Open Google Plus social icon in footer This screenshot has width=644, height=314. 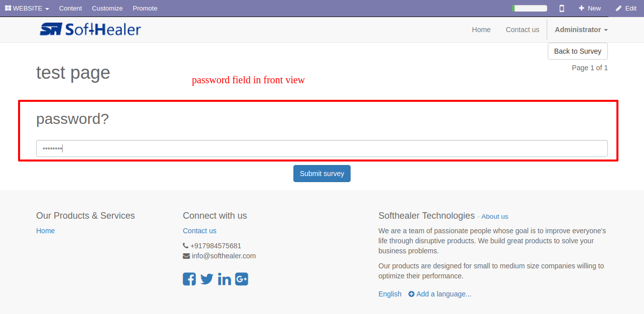[242, 279]
